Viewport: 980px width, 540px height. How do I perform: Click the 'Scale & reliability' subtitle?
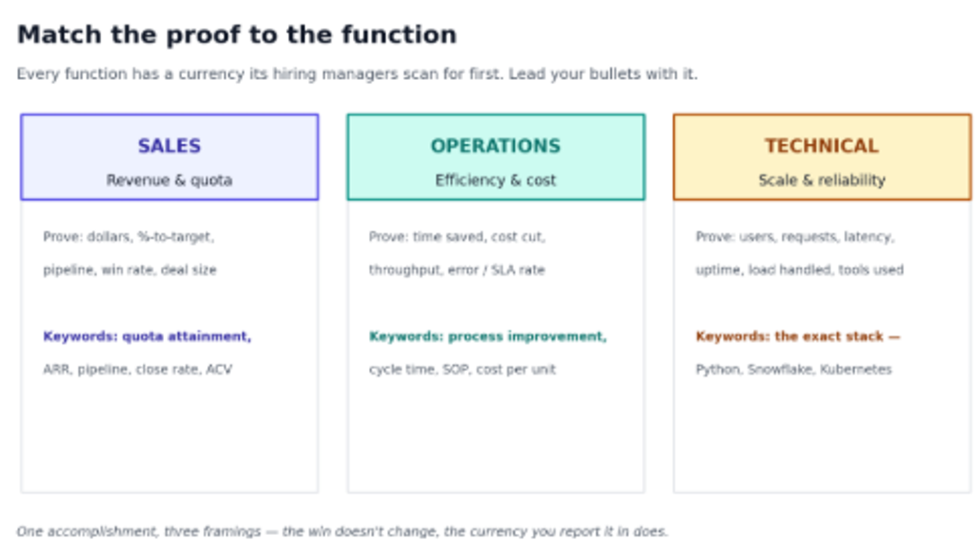click(x=822, y=181)
